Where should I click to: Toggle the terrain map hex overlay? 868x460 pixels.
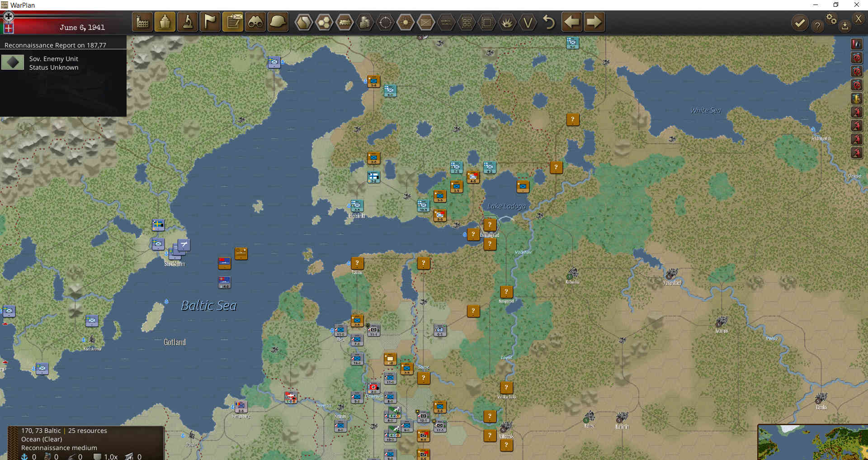[x=303, y=22]
